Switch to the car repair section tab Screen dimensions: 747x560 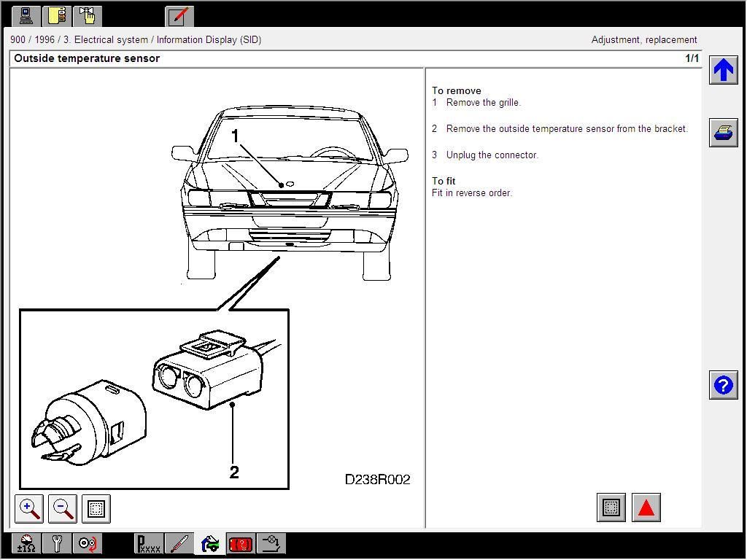[209, 543]
